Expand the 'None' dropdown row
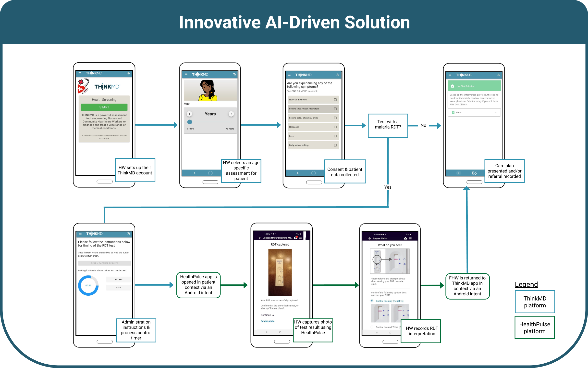The height and width of the screenshot is (368, 588). click(474, 113)
